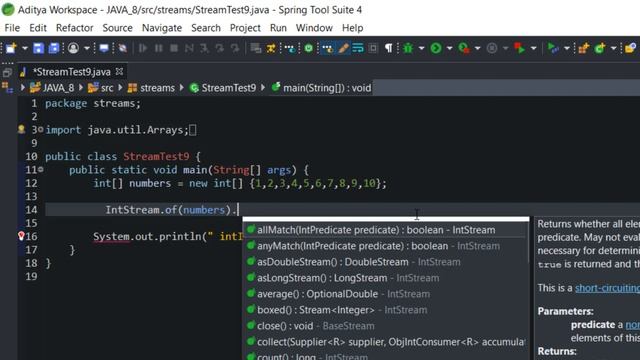Collapse main method fold on line 11
This screenshot has height=360, width=640.
click(40, 169)
